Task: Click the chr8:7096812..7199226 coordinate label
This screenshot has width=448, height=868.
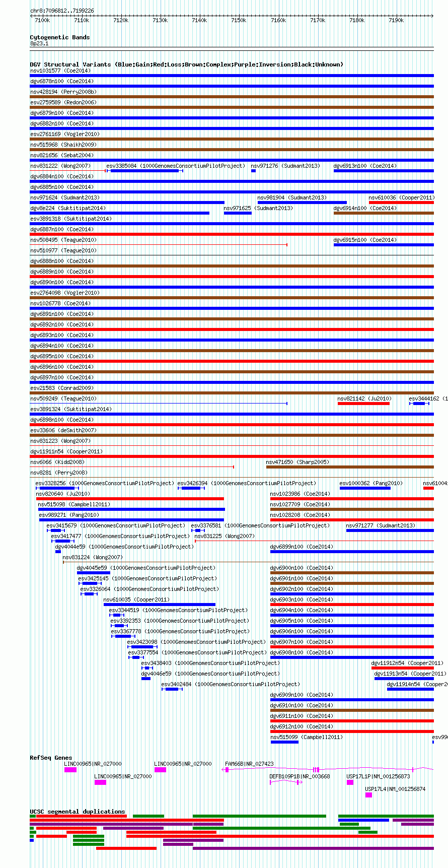Action: point(62,11)
